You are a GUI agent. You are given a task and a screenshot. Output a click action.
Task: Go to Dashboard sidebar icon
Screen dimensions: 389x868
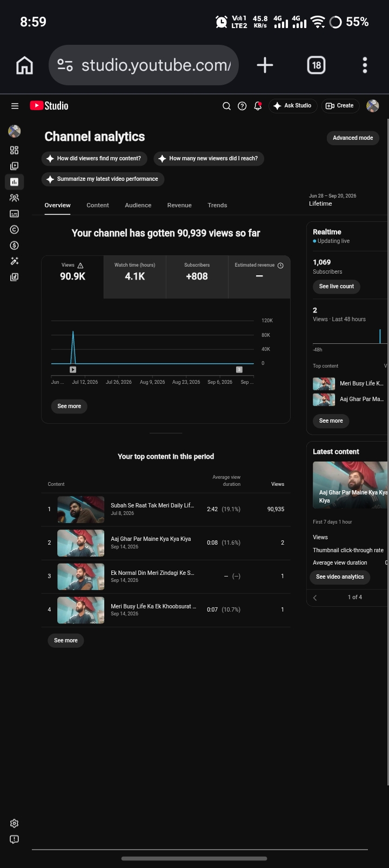point(15,150)
